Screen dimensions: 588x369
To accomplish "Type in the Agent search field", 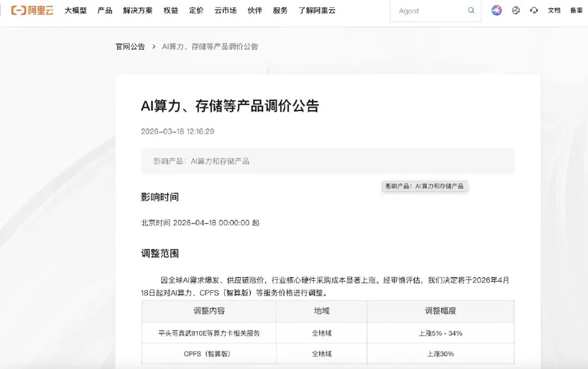I will (430, 11).
